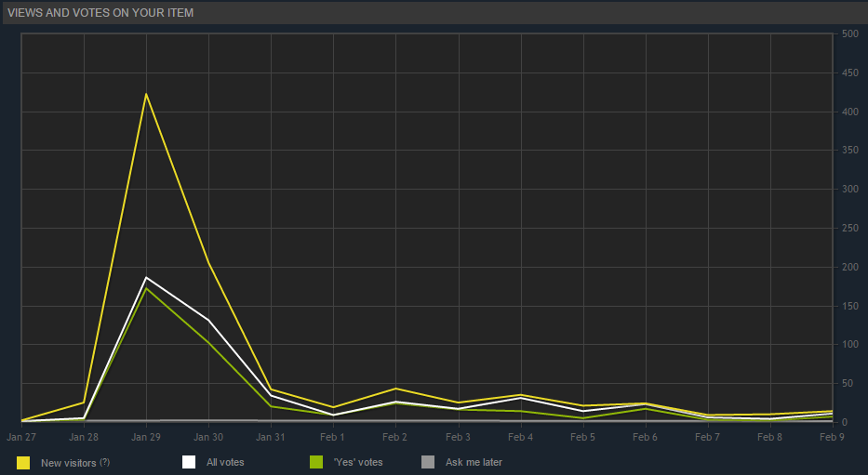Click the Jan 28 x-axis label
The width and height of the screenshot is (868, 475).
click(x=84, y=437)
